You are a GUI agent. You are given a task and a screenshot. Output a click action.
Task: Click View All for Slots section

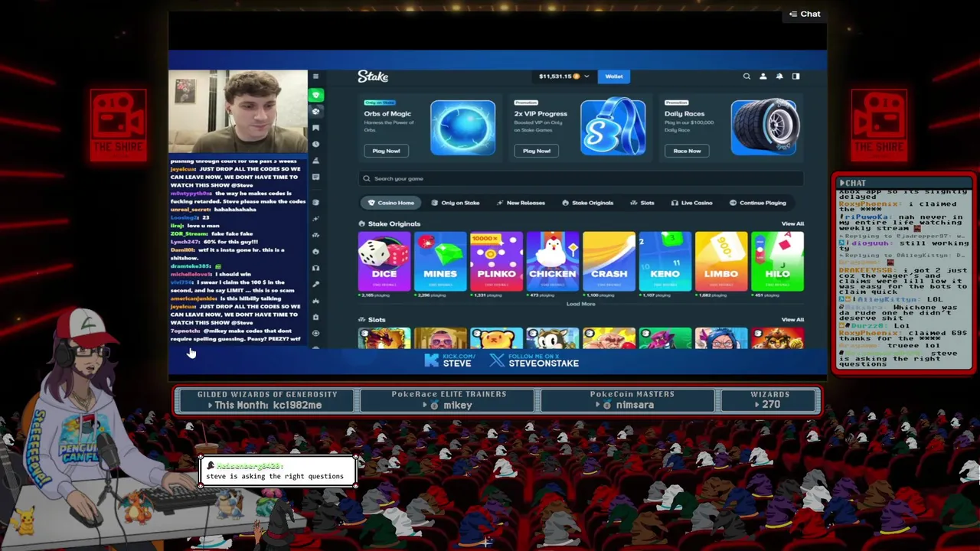[x=792, y=320]
